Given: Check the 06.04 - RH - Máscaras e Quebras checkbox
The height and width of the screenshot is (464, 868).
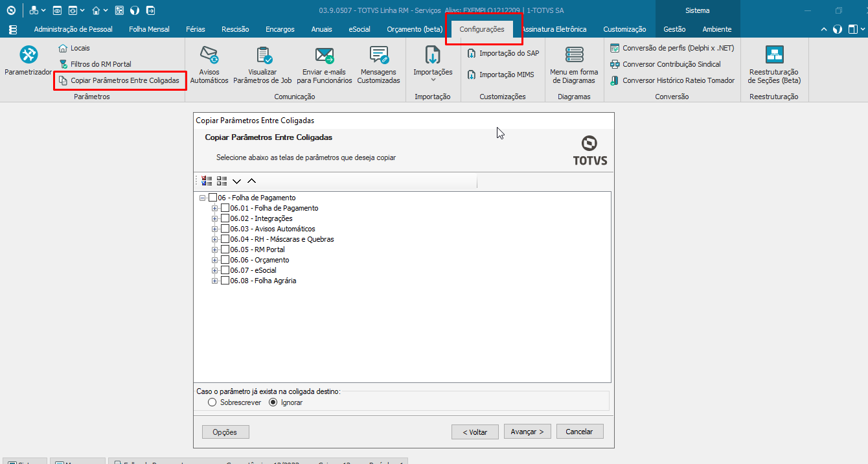Looking at the screenshot, I should click(x=225, y=239).
